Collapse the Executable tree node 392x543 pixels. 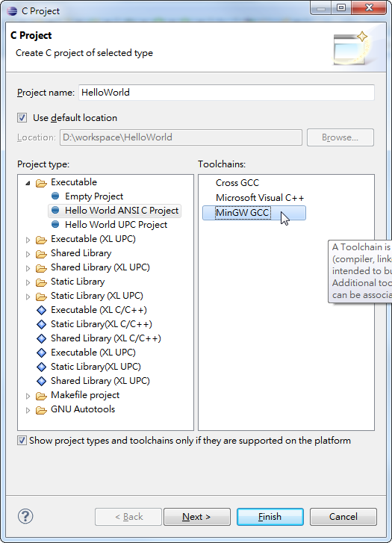(28, 183)
